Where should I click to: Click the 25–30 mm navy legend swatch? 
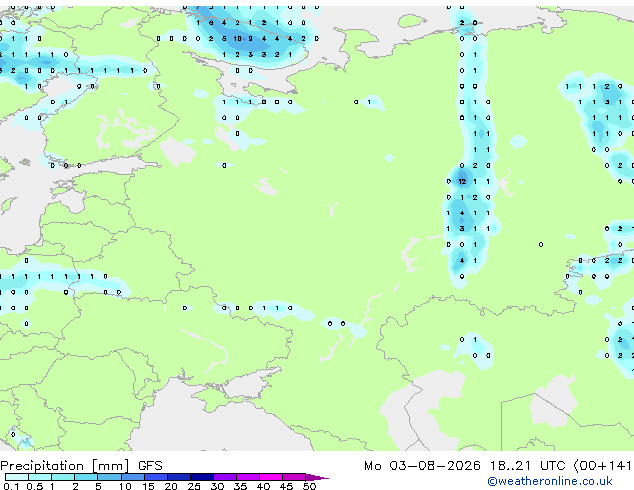point(202,477)
